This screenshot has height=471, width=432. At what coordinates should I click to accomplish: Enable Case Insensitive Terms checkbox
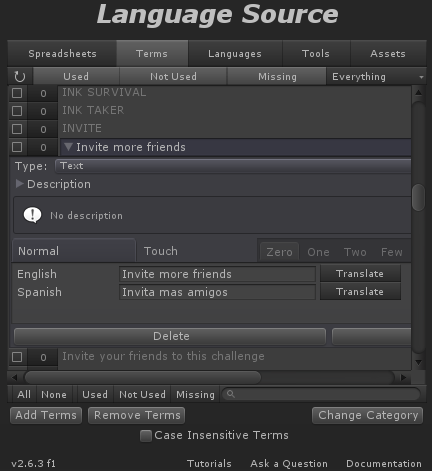[146, 436]
